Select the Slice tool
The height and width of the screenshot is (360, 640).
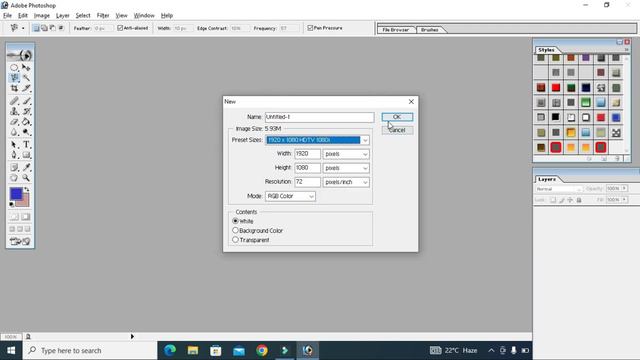pyautogui.click(x=26, y=88)
